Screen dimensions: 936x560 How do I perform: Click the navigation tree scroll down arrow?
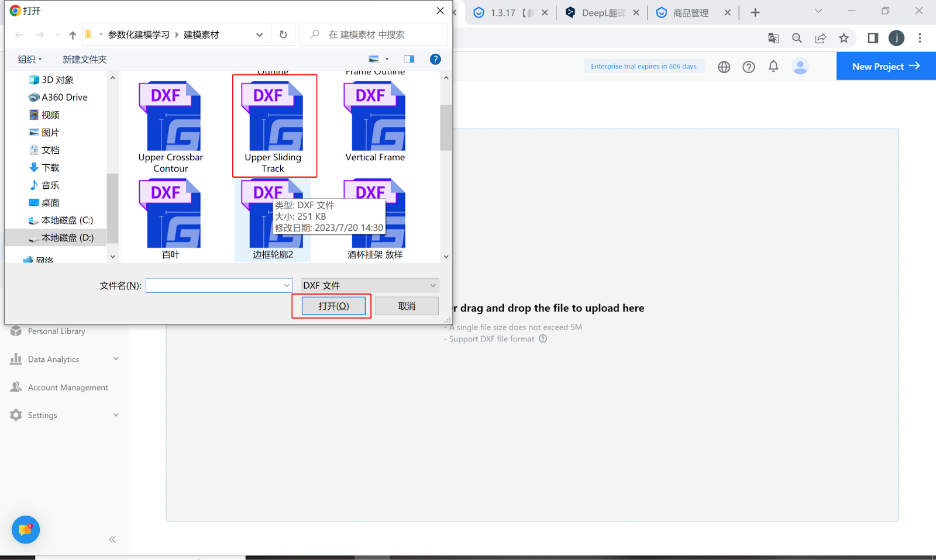pyautogui.click(x=112, y=257)
